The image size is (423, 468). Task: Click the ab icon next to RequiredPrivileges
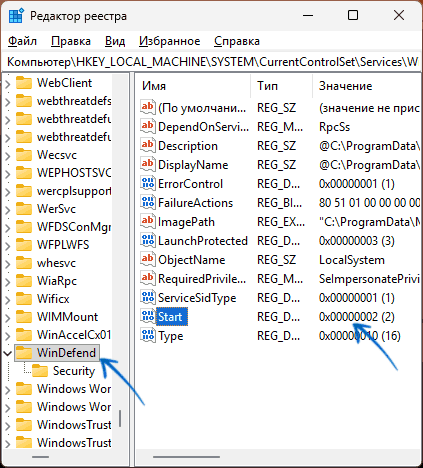(148, 279)
